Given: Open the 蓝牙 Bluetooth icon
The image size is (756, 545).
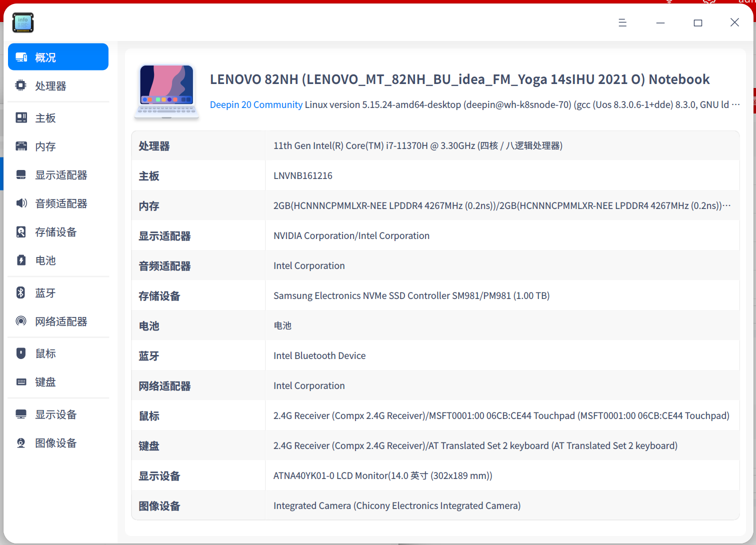Looking at the screenshot, I should (x=20, y=292).
